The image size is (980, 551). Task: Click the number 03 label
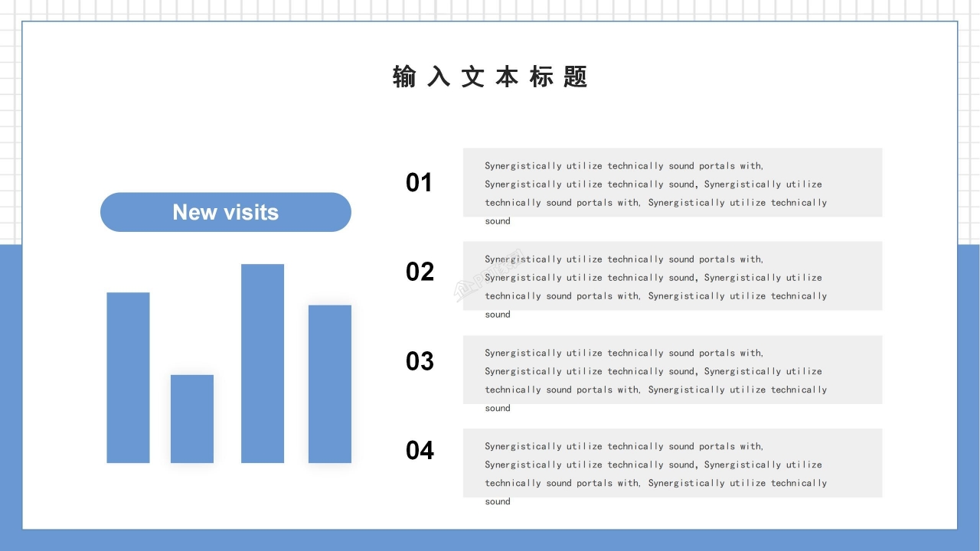(x=420, y=361)
